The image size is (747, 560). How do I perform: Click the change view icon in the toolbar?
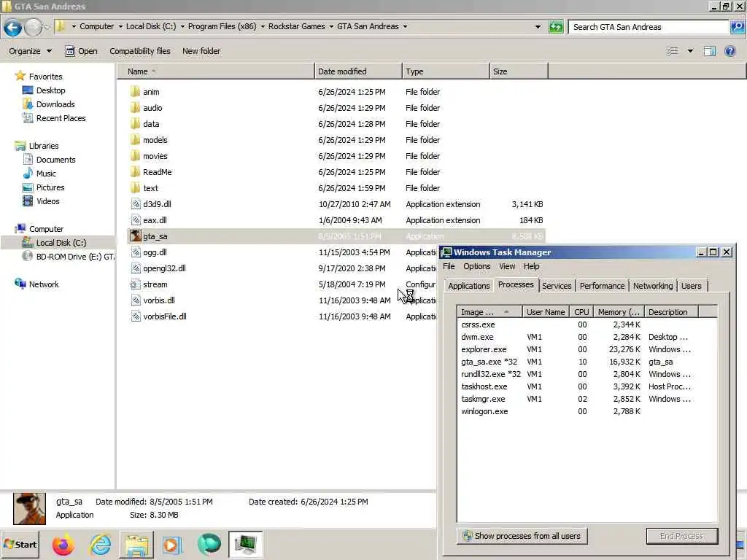[672, 51]
